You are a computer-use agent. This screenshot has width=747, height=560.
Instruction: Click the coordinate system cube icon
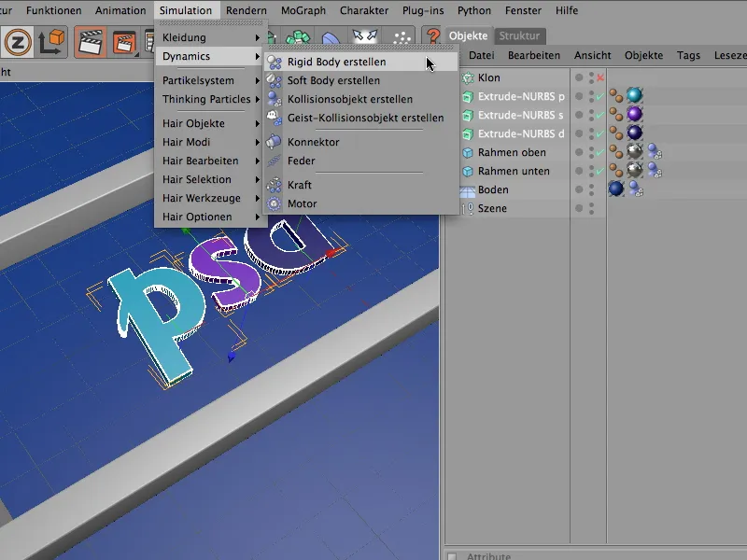pos(49,43)
